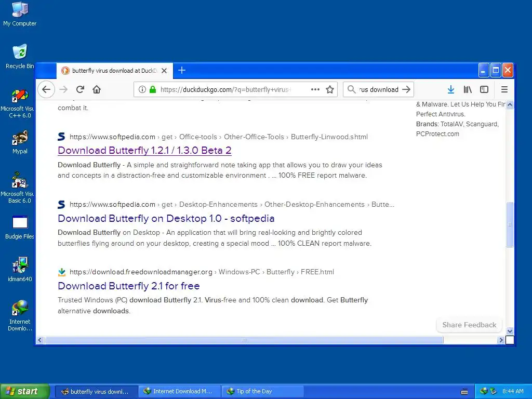Open Download Butterfly 2.1 for free link
532x399 pixels.
[x=129, y=286]
